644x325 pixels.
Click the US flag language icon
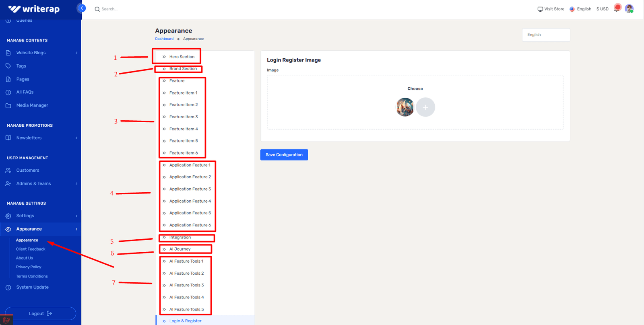[572, 9]
